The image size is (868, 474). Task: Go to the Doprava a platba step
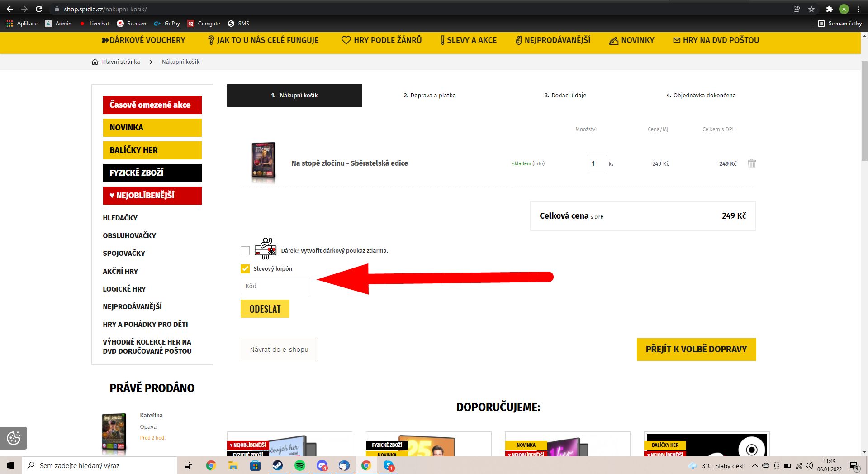[429, 96]
